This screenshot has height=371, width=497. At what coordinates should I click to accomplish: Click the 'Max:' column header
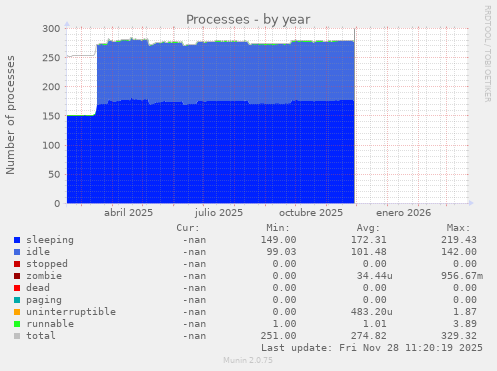[x=459, y=228]
